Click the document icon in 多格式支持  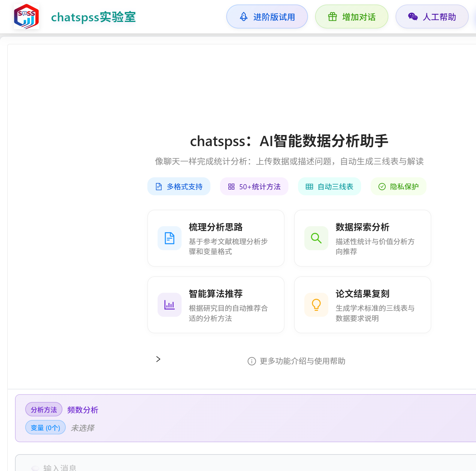coord(159,187)
